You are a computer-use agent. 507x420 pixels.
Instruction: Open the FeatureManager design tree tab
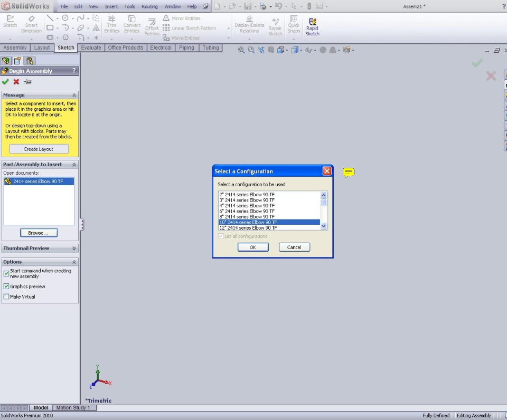[5, 61]
